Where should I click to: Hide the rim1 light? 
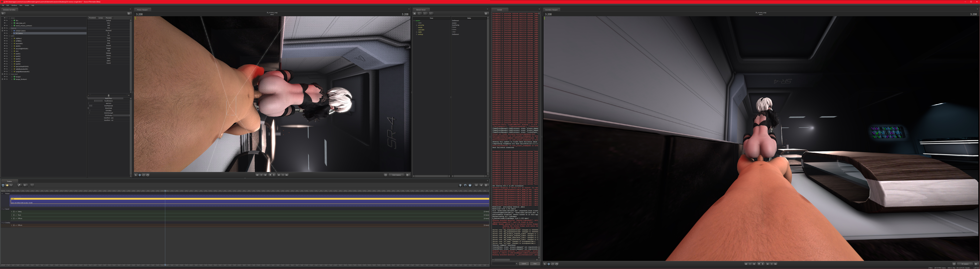tap(5, 51)
